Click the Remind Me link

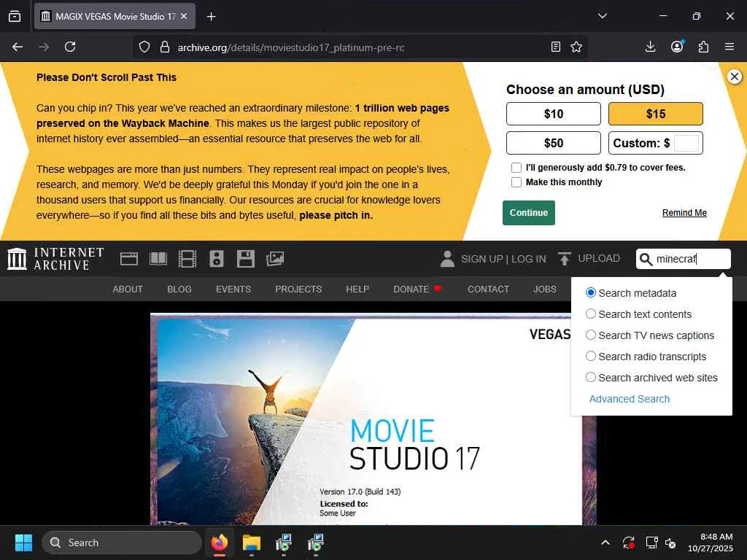[x=684, y=213]
